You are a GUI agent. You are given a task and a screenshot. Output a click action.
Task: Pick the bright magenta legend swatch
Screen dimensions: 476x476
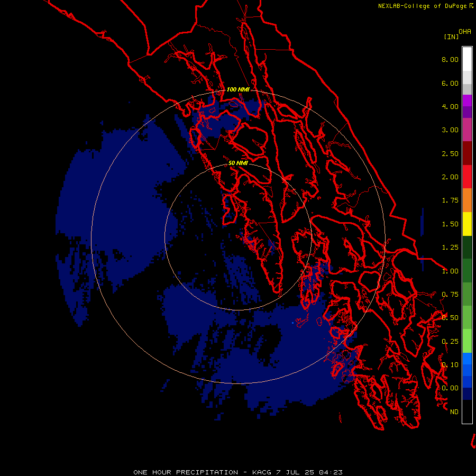[x=467, y=100]
